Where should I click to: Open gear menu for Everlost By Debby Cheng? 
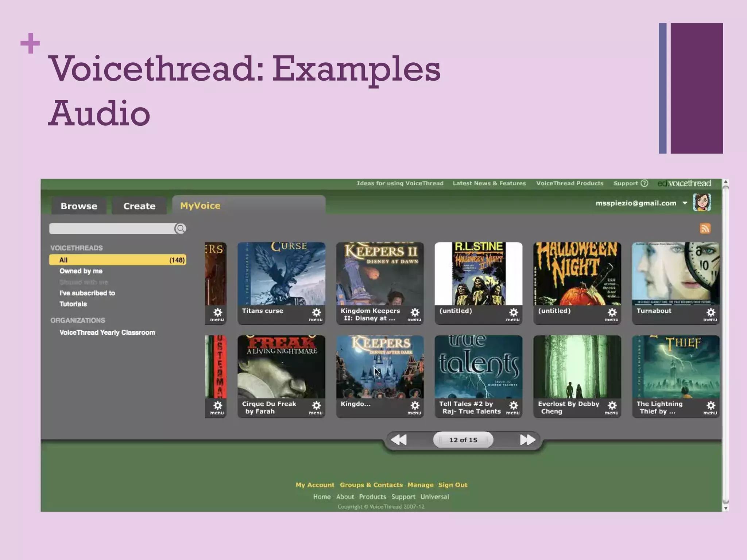(612, 408)
